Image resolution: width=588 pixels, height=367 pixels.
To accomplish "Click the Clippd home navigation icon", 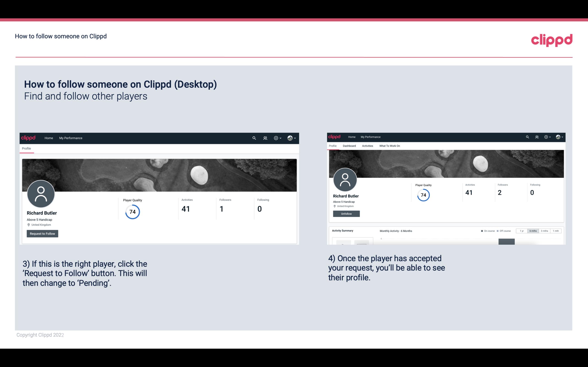I will click(x=28, y=138).
